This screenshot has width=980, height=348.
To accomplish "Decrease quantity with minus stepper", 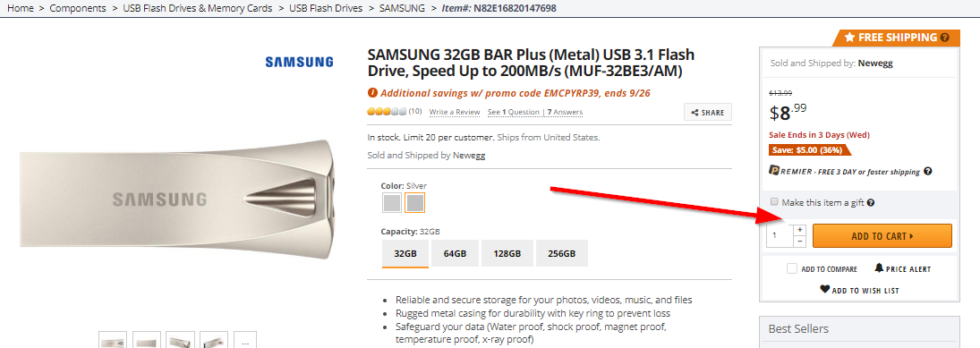I will [x=799, y=242].
